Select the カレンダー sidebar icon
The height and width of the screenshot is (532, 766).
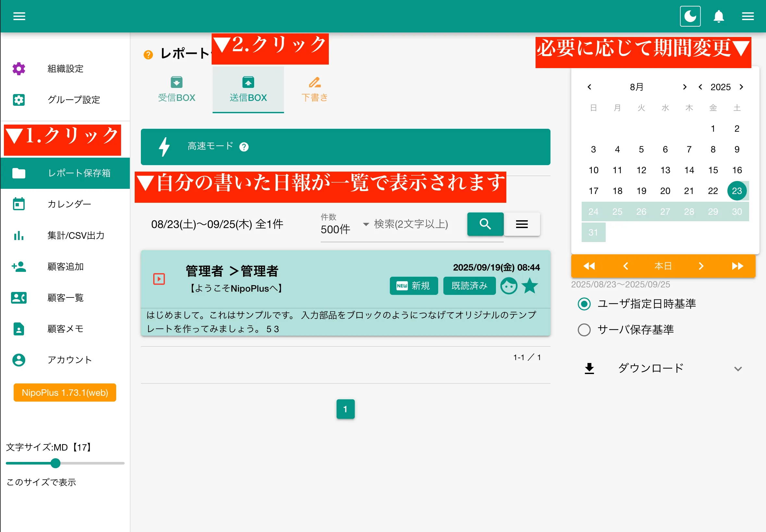coord(19,204)
